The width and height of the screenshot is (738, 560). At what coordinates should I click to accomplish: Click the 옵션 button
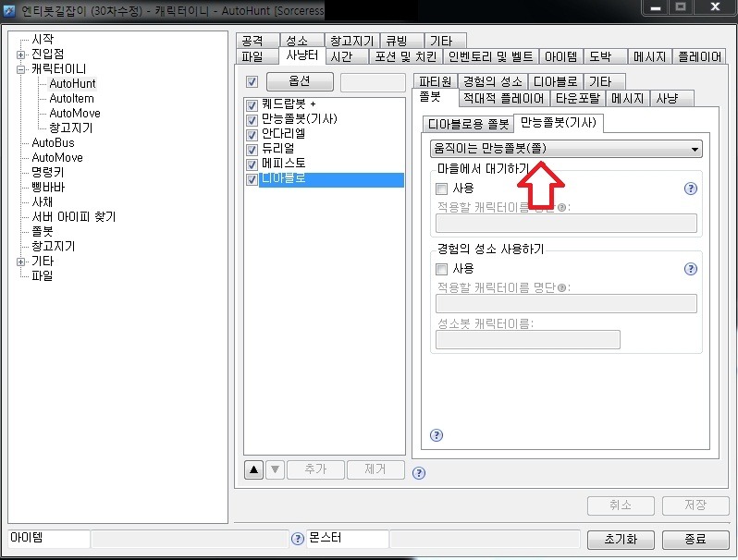pos(300,82)
